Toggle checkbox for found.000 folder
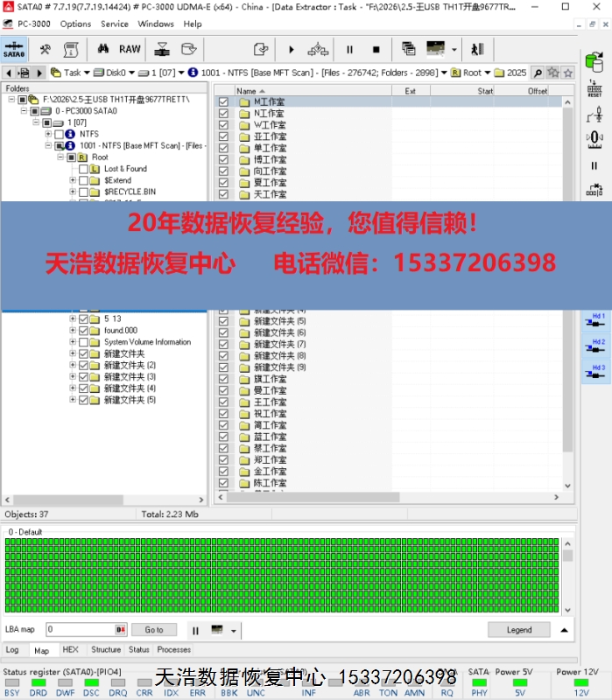 point(83,331)
